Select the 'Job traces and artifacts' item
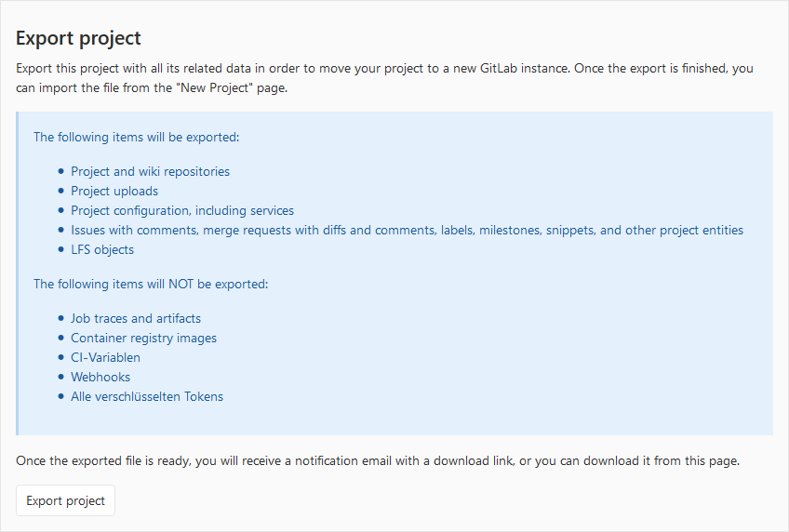Screen dimensions: 789x532 coord(136,318)
